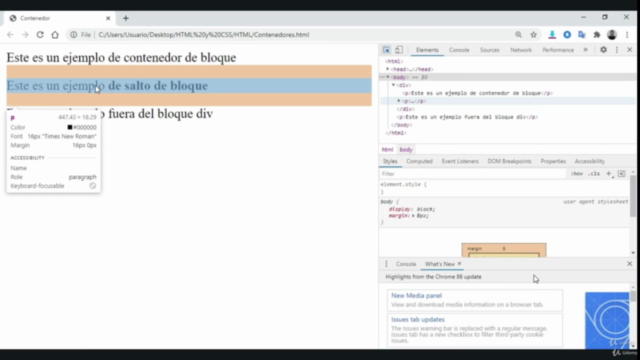The width and height of the screenshot is (640, 360).
Task: Go forward to the next page
Action: (x=25, y=35)
